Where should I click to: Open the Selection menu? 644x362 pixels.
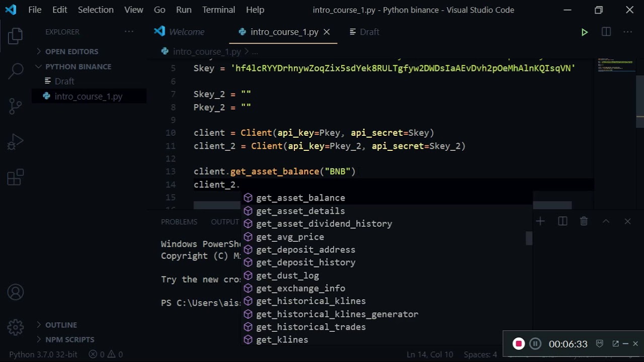coord(96,10)
